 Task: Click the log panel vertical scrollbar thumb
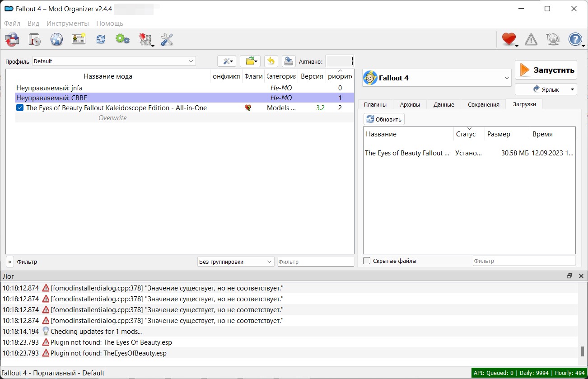(583, 351)
